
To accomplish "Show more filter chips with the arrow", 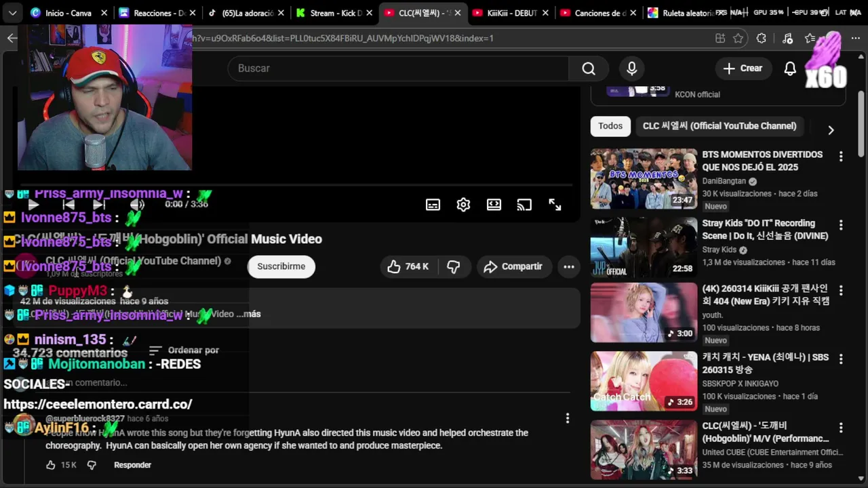I will tap(831, 130).
